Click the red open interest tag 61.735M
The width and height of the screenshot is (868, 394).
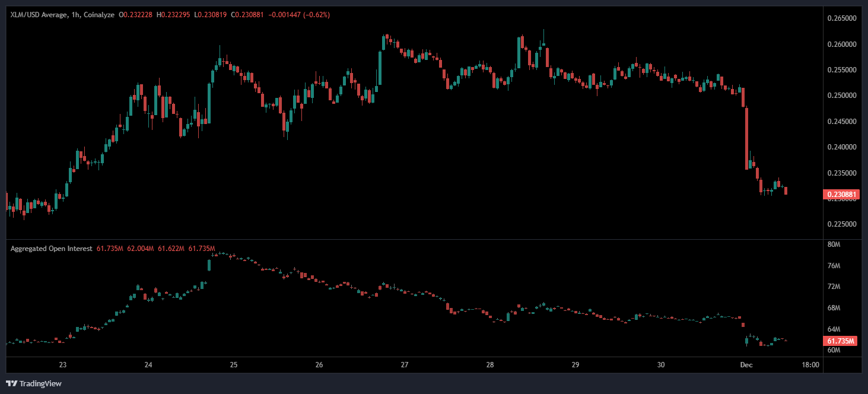[841, 341]
